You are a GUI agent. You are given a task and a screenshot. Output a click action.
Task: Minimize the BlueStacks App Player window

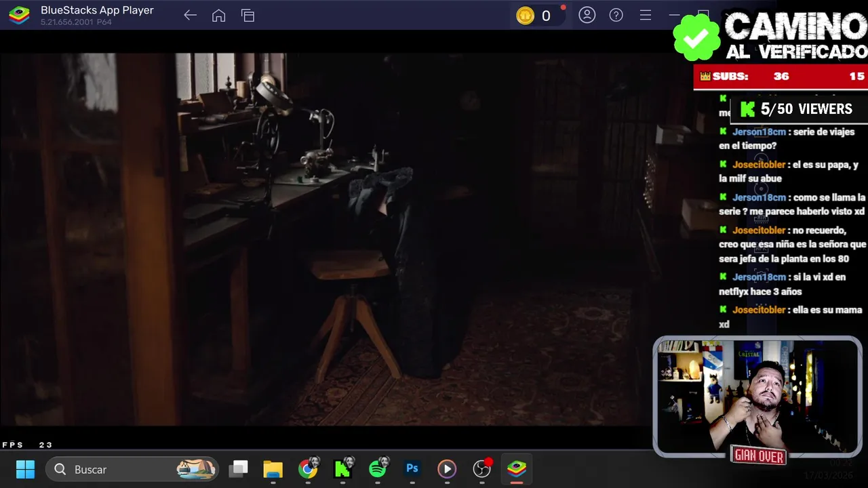pos(674,15)
